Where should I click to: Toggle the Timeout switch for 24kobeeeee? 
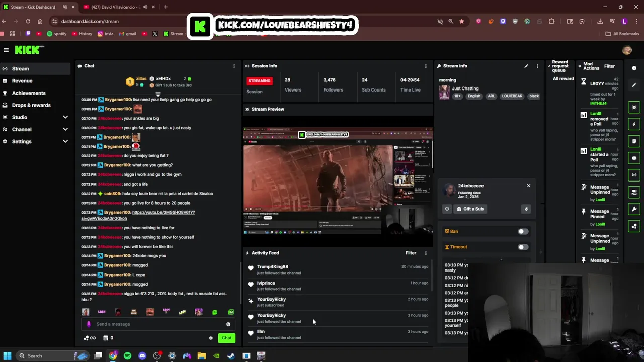point(523,247)
